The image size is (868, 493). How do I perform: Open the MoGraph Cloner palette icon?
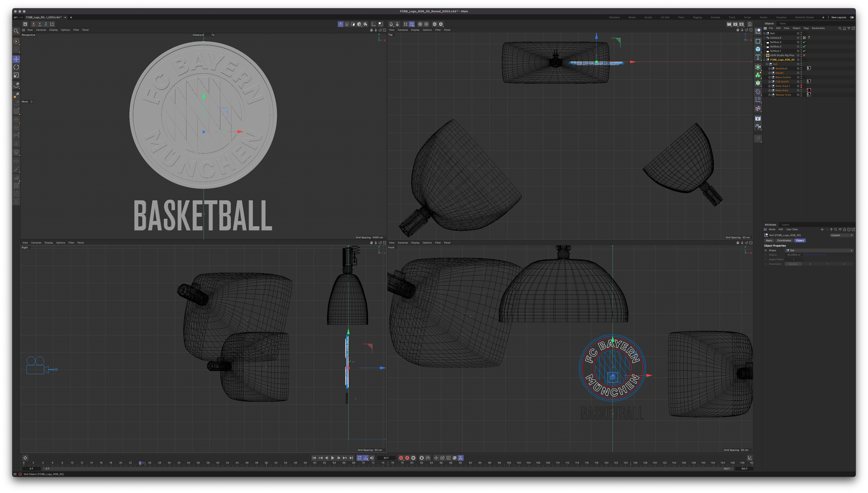coord(758,67)
